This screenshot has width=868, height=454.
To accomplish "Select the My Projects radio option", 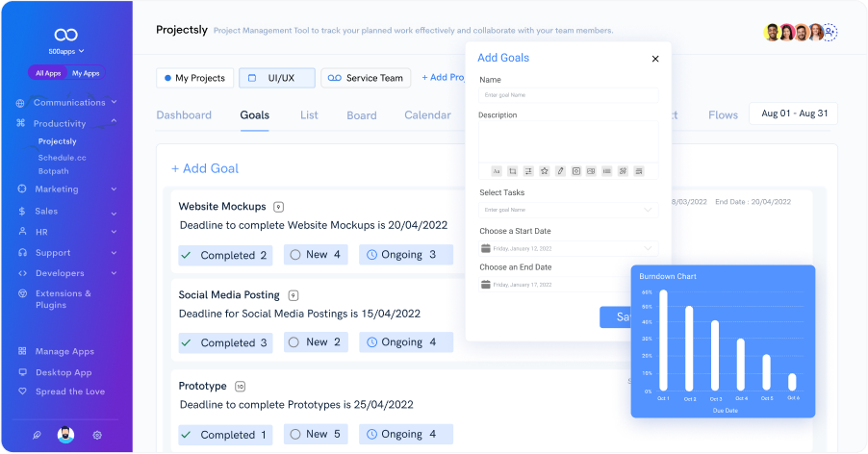I will click(x=194, y=78).
